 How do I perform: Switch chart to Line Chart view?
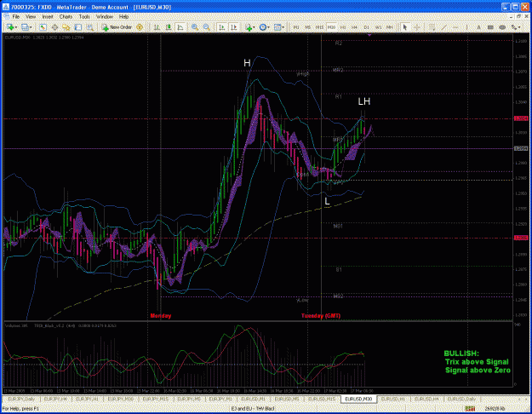point(180,27)
